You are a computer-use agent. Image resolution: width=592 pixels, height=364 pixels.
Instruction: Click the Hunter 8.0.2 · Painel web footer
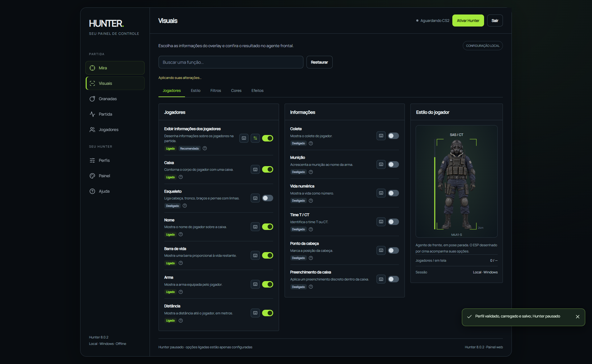coord(484,347)
